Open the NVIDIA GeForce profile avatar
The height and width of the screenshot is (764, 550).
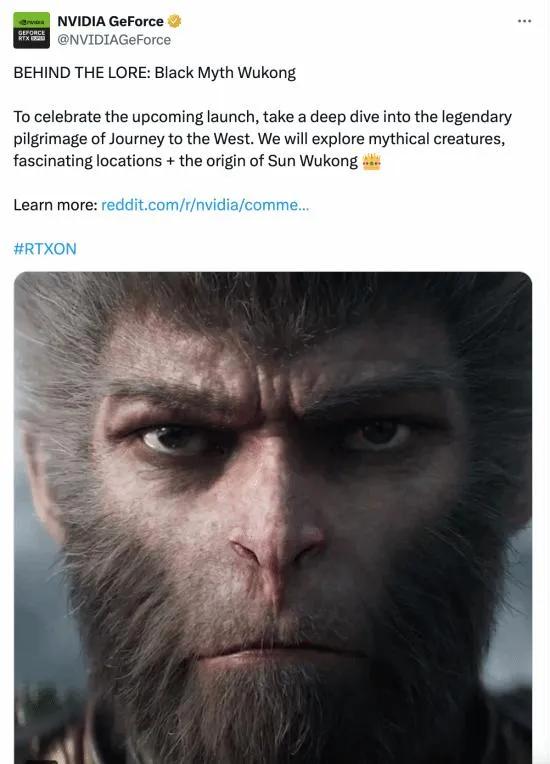[x=31, y=30]
